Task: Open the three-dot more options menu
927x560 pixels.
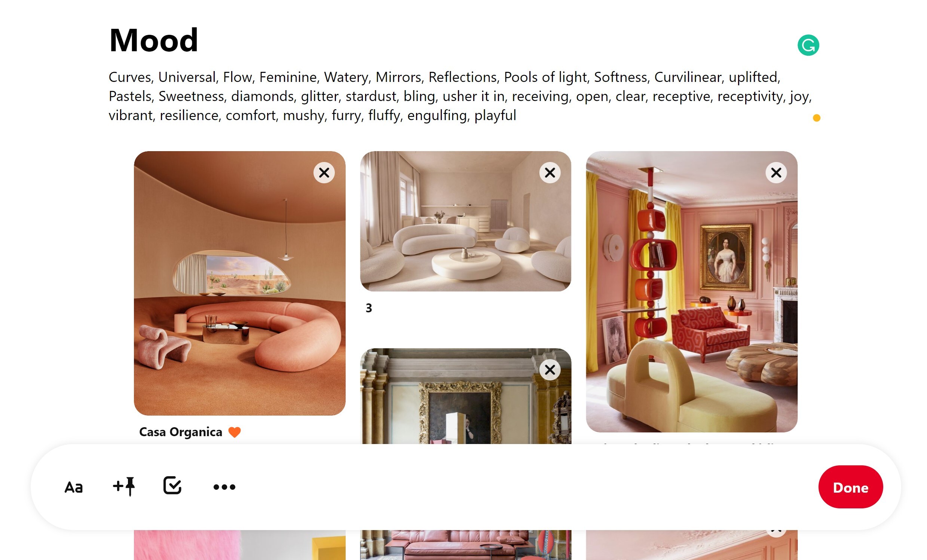Action: (x=224, y=487)
